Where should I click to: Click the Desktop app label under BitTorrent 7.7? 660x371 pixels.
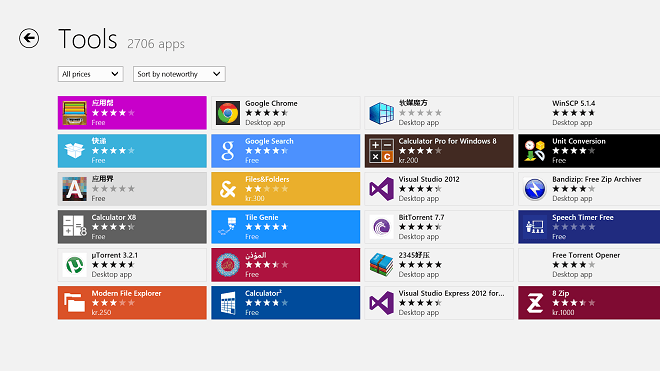coord(419,237)
